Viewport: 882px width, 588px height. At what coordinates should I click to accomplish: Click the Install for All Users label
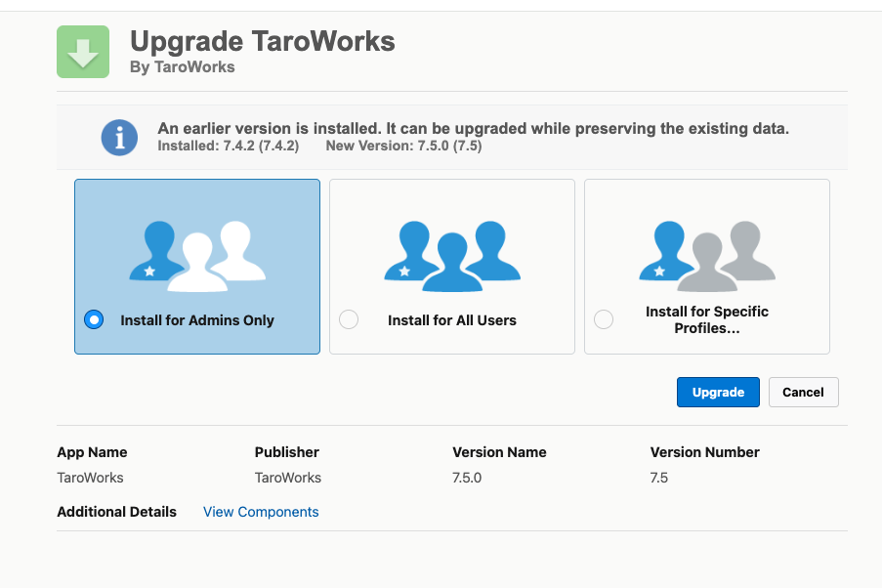tap(452, 320)
